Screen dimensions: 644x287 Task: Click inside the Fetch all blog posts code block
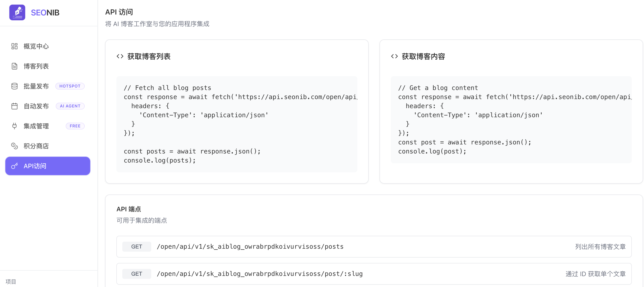click(236, 124)
